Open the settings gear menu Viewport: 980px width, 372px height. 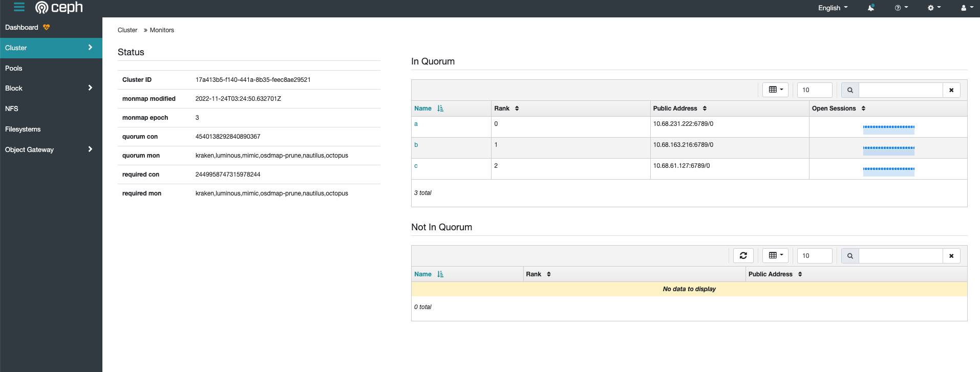934,8
